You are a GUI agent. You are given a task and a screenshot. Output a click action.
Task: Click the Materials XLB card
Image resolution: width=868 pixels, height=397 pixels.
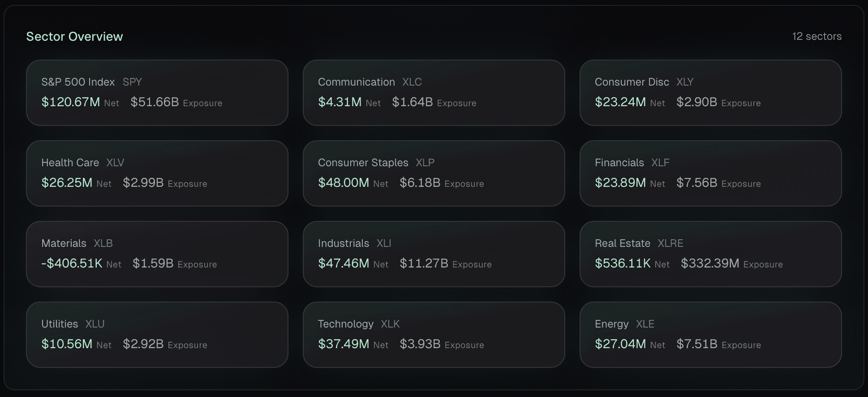(157, 254)
